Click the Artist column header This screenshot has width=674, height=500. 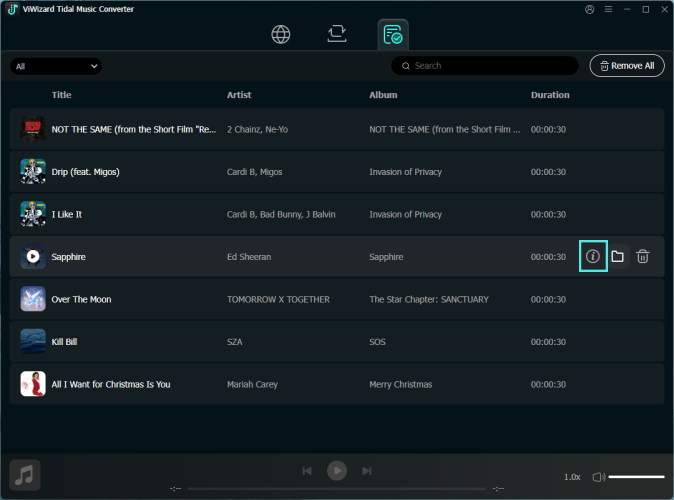[x=239, y=95]
